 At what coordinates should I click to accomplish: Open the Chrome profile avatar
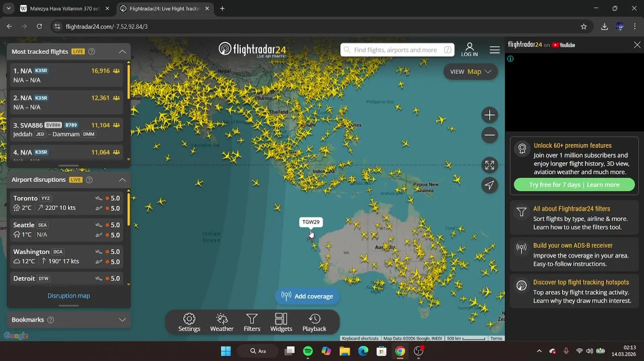620,27
